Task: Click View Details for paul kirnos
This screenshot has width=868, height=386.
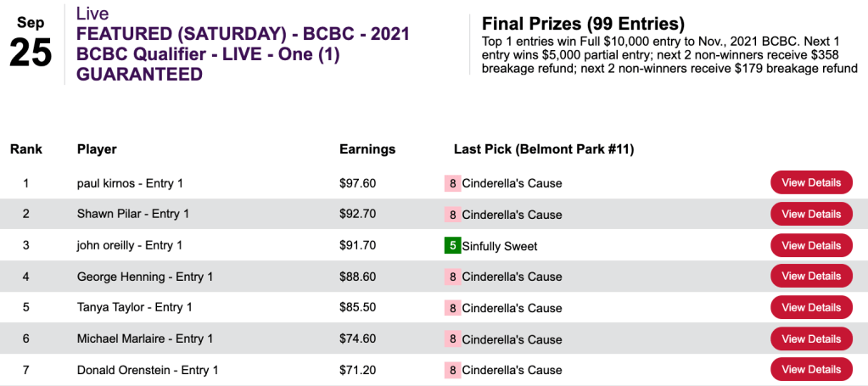Action: pyautogui.click(x=811, y=183)
